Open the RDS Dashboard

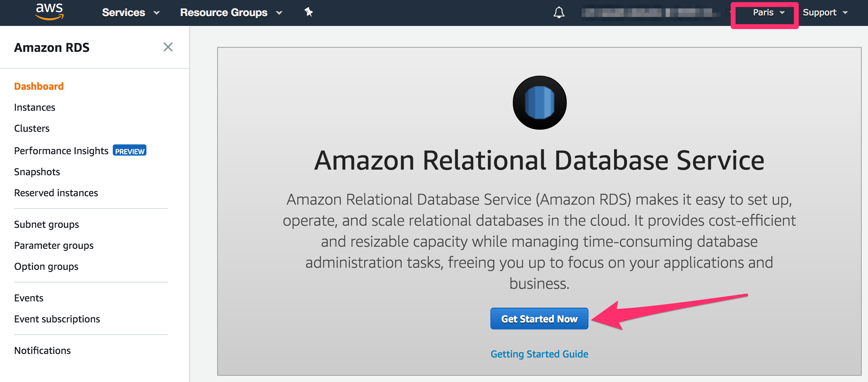[39, 86]
